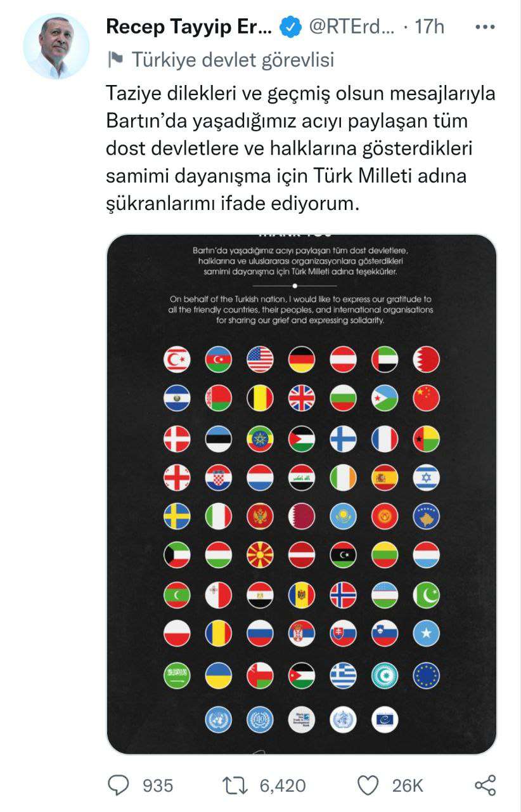Click the Recep Tayyip Er... display name
This screenshot has height=812, width=521.
click(x=190, y=27)
